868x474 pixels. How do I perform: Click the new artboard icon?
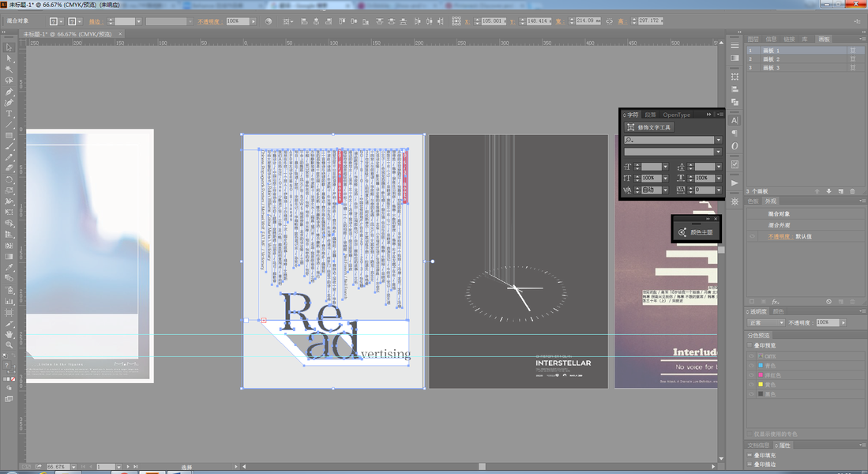[x=841, y=191]
